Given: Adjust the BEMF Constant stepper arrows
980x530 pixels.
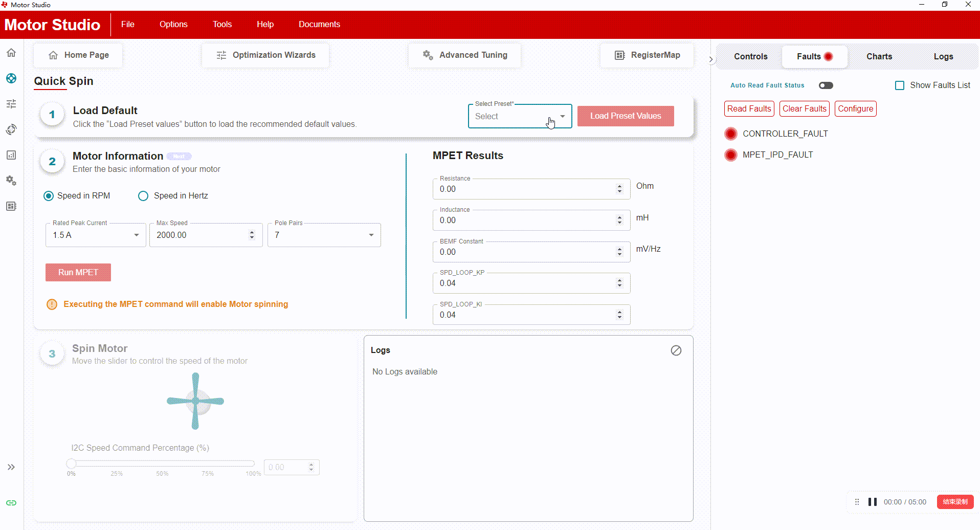Looking at the screenshot, I should tap(619, 252).
